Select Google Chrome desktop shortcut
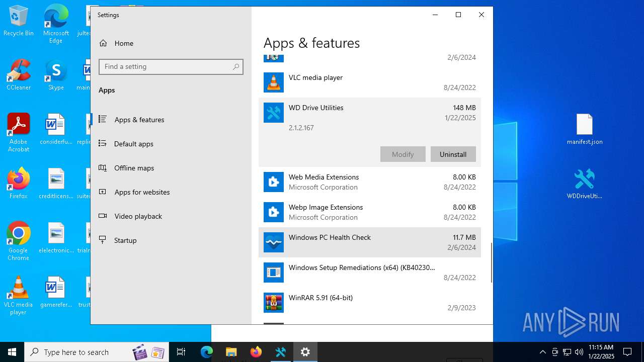 pyautogui.click(x=19, y=241)
